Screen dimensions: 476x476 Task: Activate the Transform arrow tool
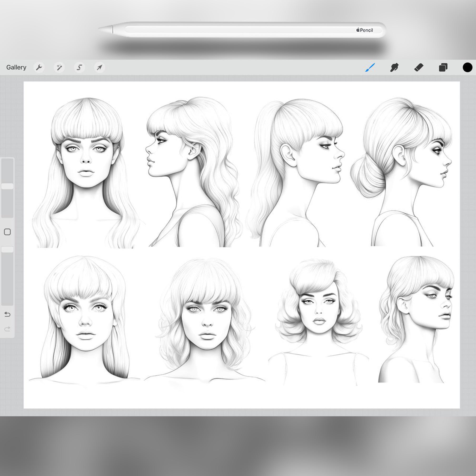pyautogui.click(x=99, y=67)
